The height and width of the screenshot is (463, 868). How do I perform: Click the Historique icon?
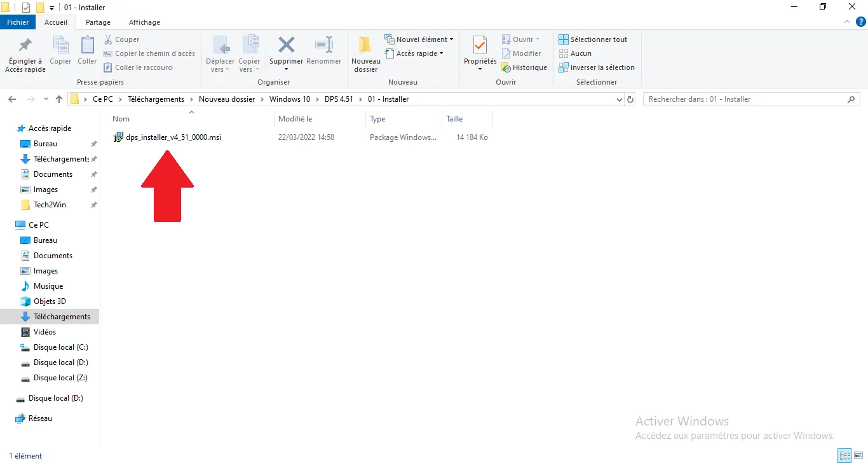[x=506, y=67]
